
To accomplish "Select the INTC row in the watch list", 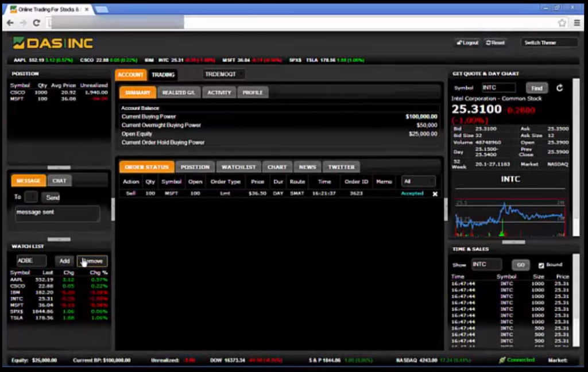I will point(59,299).
